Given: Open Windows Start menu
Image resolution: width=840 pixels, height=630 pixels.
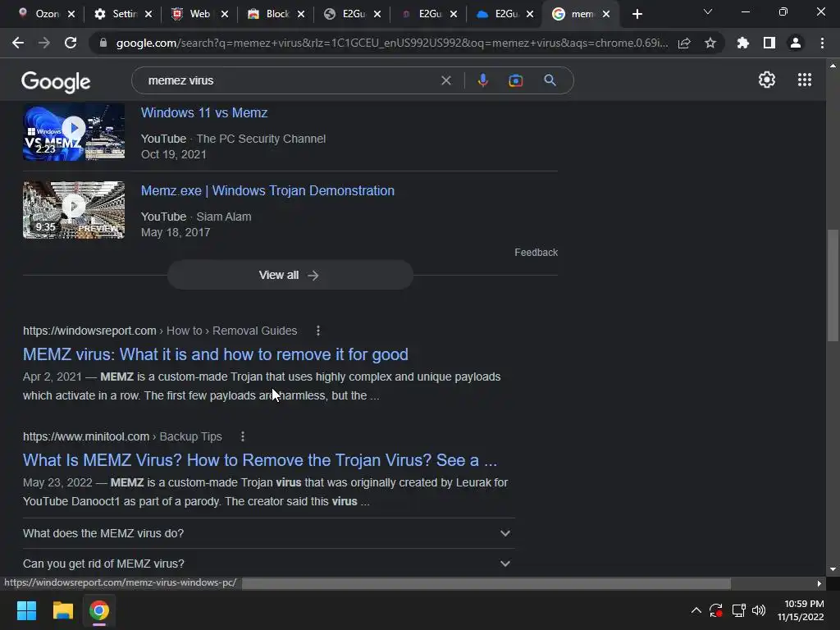Looking at the screenshot, I should pyautogui.click(x=27, y=610).
